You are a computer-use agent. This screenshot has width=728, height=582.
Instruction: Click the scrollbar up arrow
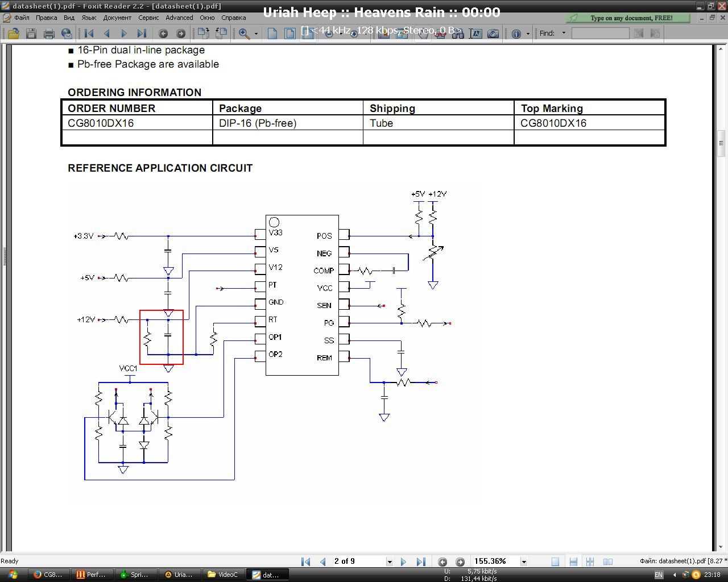721,49
